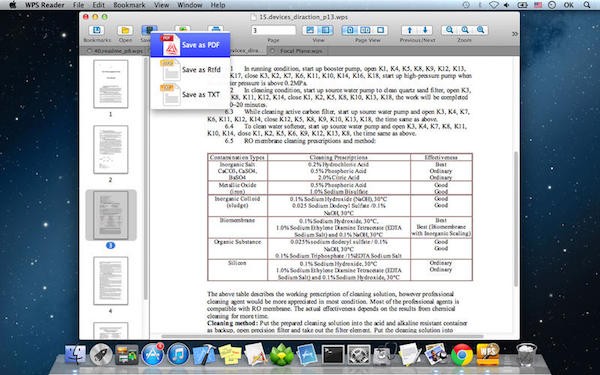Open the View menu in menu bar
This screenshot has height=375, width=600.
(161, 5)
